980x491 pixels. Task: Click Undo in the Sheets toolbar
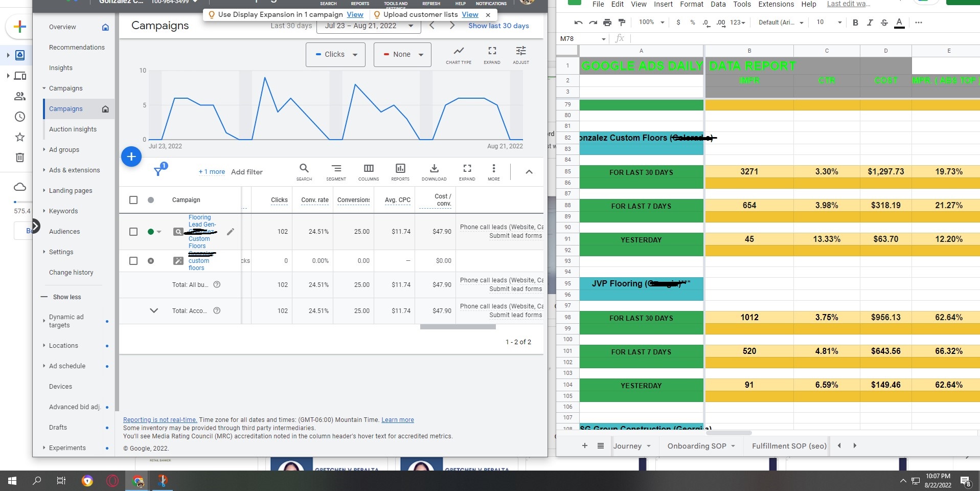click(x=578, y=23)
